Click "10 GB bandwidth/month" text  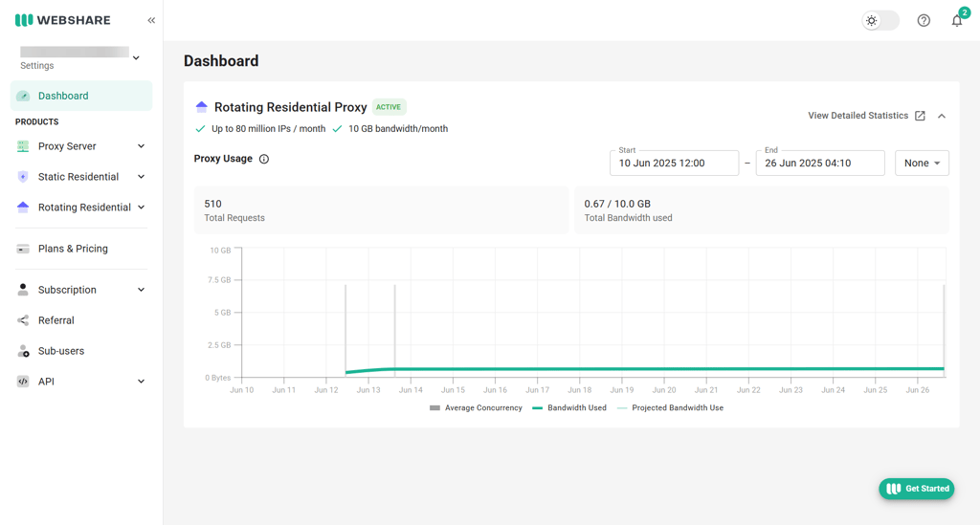pyautogui.click(x=398, y=128)
